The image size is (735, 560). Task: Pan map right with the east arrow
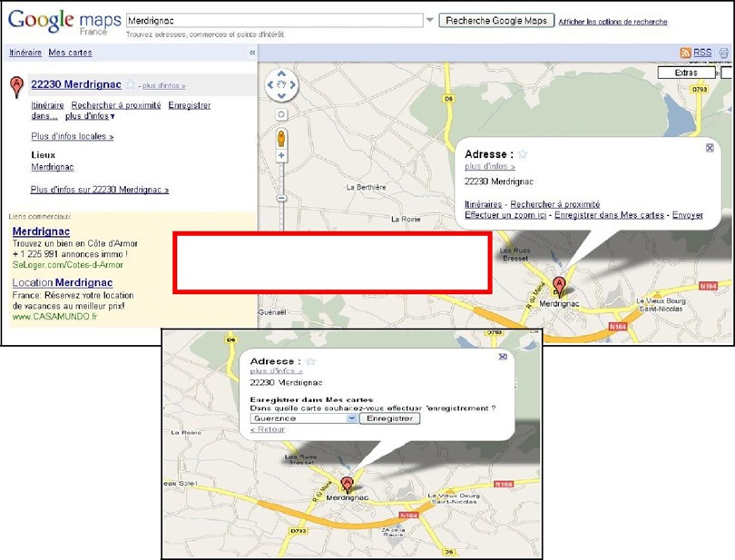[293, 85]
